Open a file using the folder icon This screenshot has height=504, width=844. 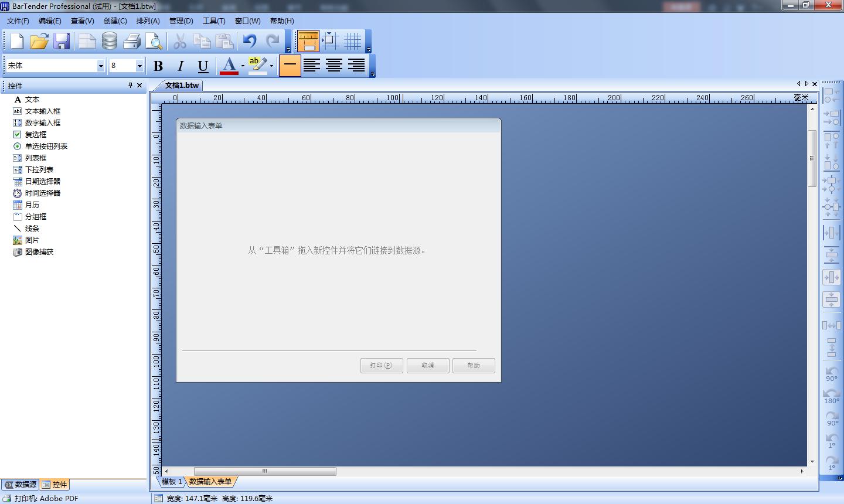39,41
